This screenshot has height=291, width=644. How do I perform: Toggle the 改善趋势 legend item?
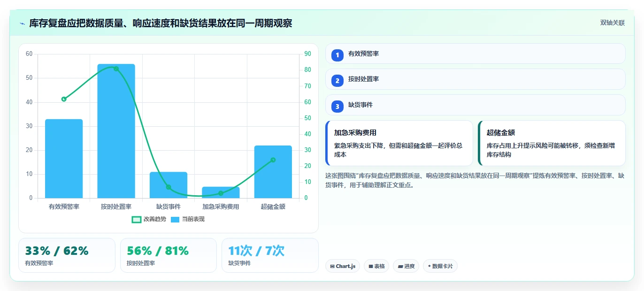point(149,219)
